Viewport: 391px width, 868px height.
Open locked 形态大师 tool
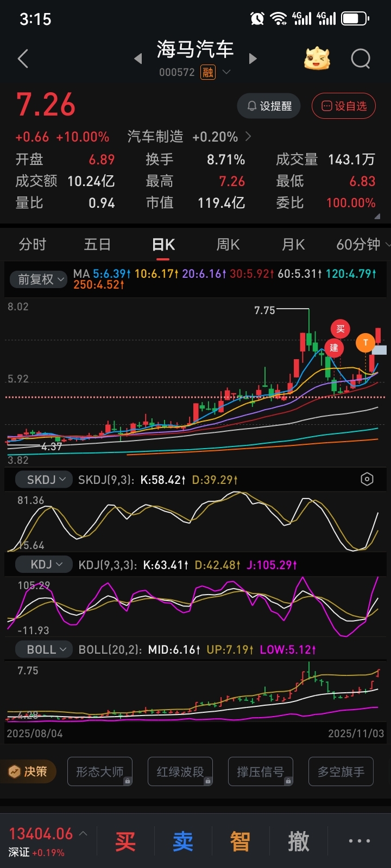pyautogui.click(x=100, y=771)
